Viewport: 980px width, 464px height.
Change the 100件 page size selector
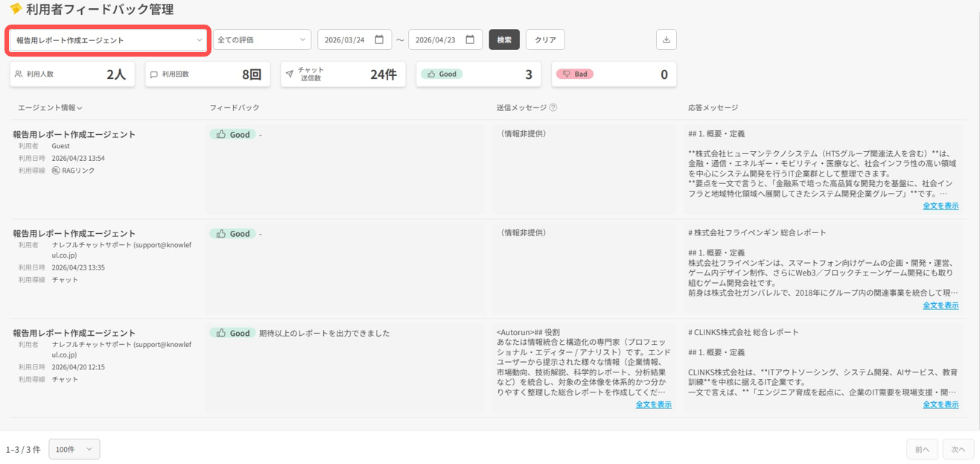tap(74, 449)
